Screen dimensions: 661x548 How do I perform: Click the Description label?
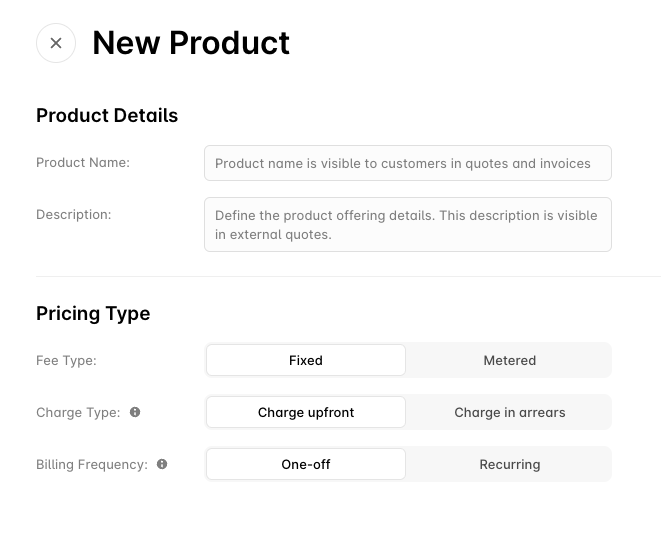tap(74, 215)
